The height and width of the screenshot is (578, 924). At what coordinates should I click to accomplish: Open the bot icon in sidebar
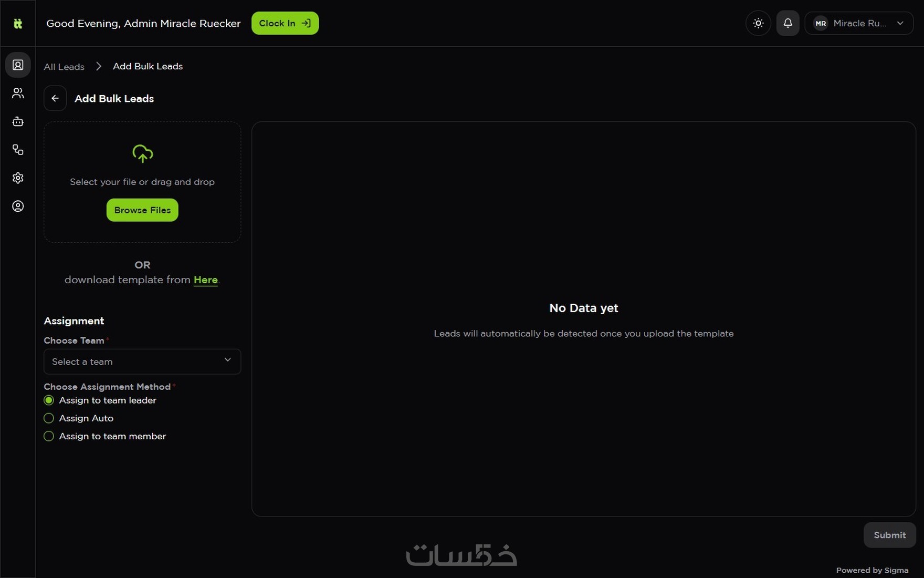18,121
